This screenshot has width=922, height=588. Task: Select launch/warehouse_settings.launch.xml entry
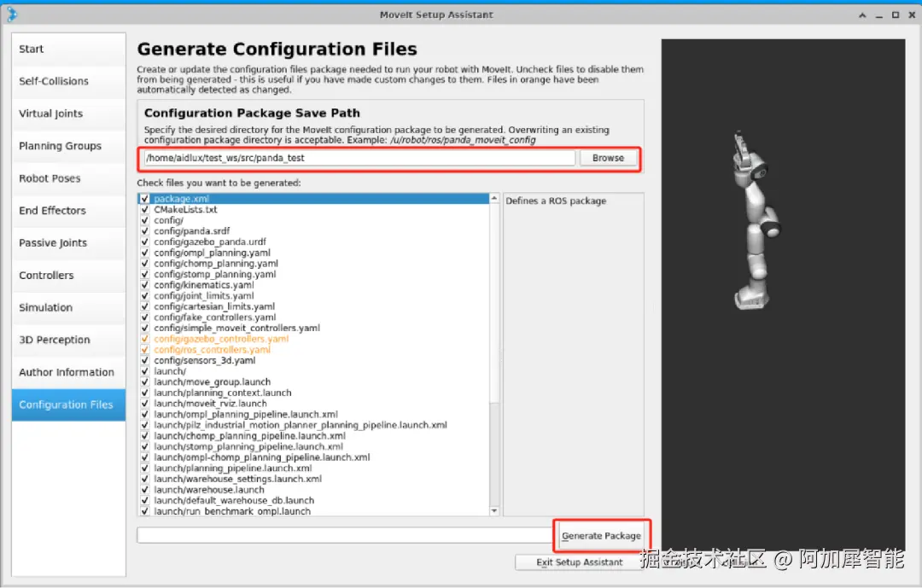237,479
